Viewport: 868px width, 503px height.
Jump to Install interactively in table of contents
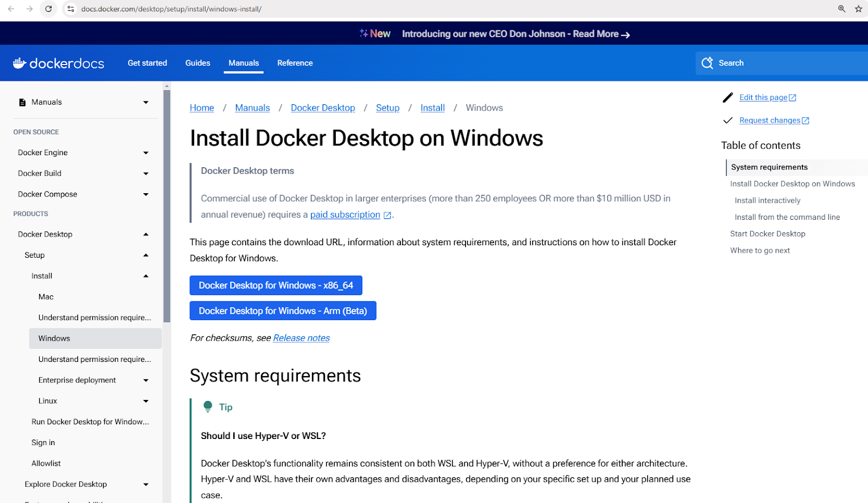pyautogui.click(x=768, y=200)
